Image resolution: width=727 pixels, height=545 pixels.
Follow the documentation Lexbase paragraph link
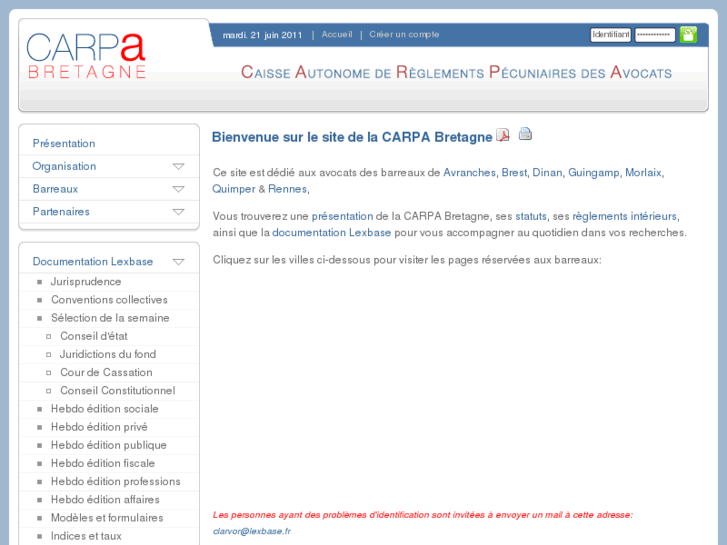point(332,232)
